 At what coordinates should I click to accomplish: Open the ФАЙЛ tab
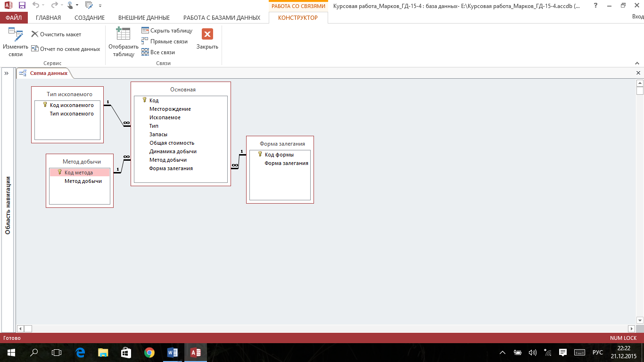(14, 17)
